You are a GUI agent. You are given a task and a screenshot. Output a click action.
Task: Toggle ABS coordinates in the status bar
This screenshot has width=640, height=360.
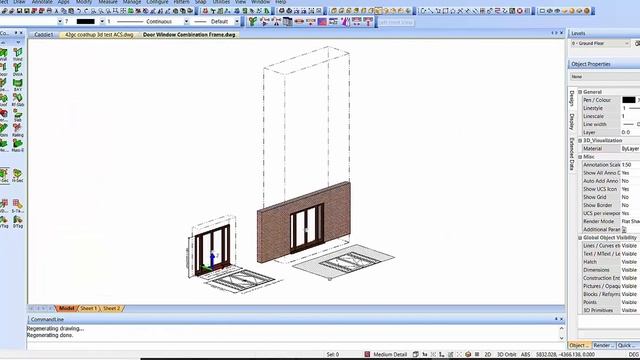pos(526,354)
